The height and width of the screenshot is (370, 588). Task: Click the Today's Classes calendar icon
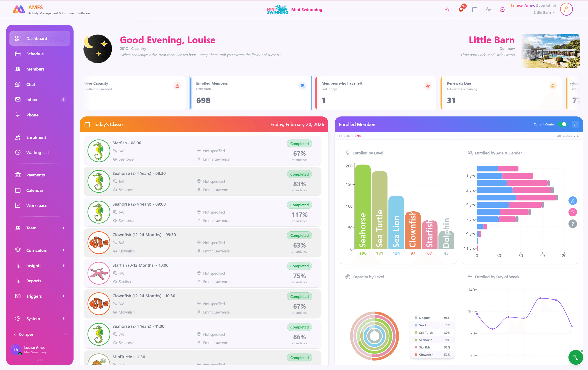(x=87, y=124)
